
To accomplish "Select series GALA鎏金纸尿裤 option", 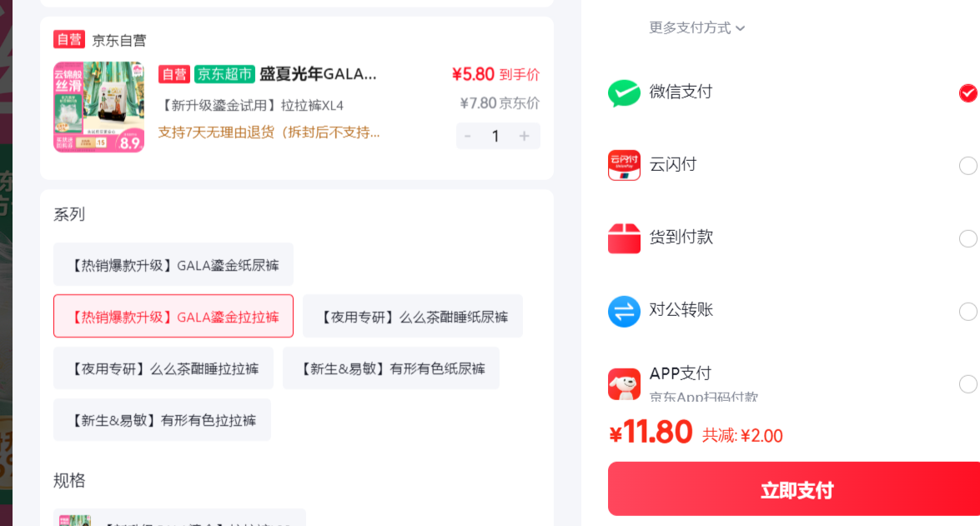I will (x=173, y=265).
